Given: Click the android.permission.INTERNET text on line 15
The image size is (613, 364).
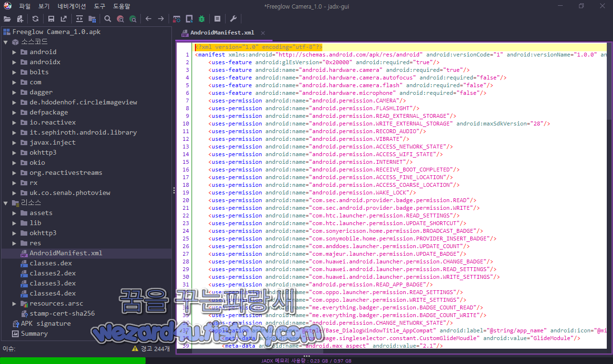Looking at the screenshot, I should [x=359, y=162].
